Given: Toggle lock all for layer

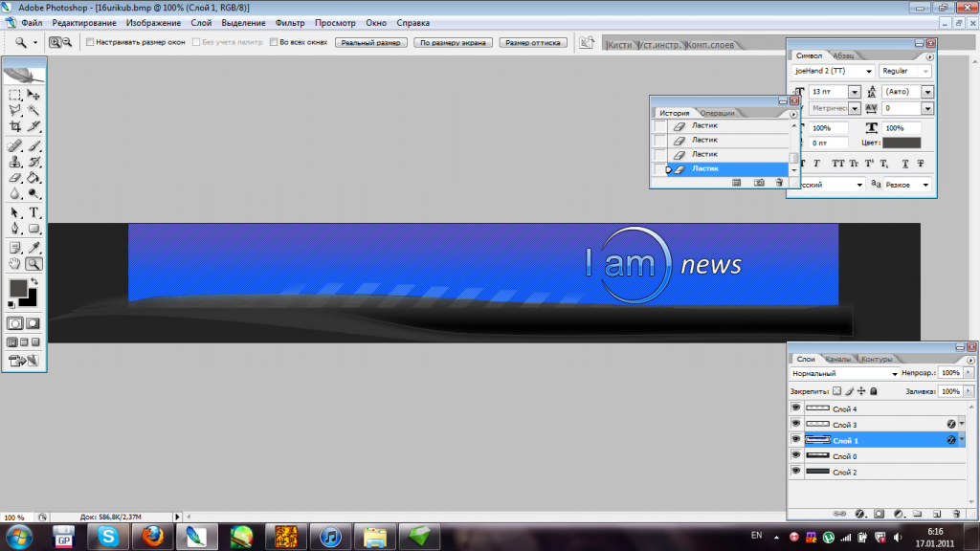Looking at the screenshot, I should (x=874, y=391).
